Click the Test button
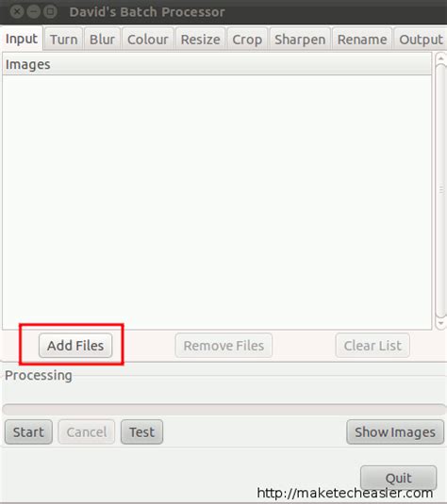The height and width of the screenshot is (504, 447). pos(141,432)
